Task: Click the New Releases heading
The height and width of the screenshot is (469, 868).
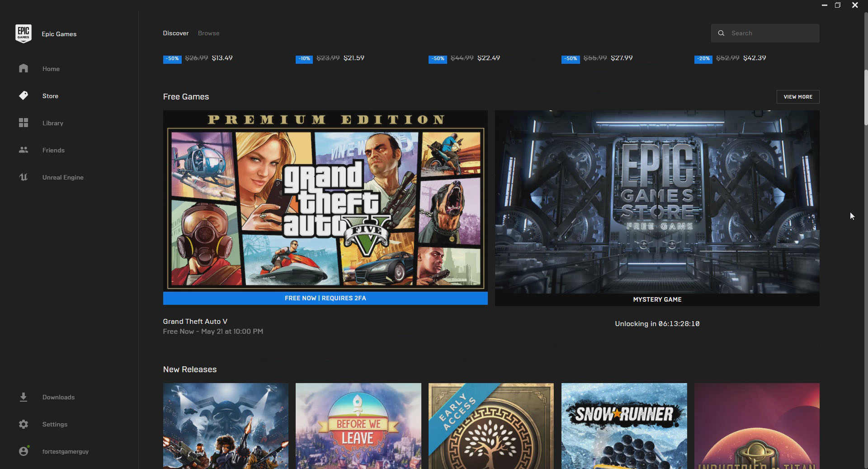Action: tap(190, 370)
